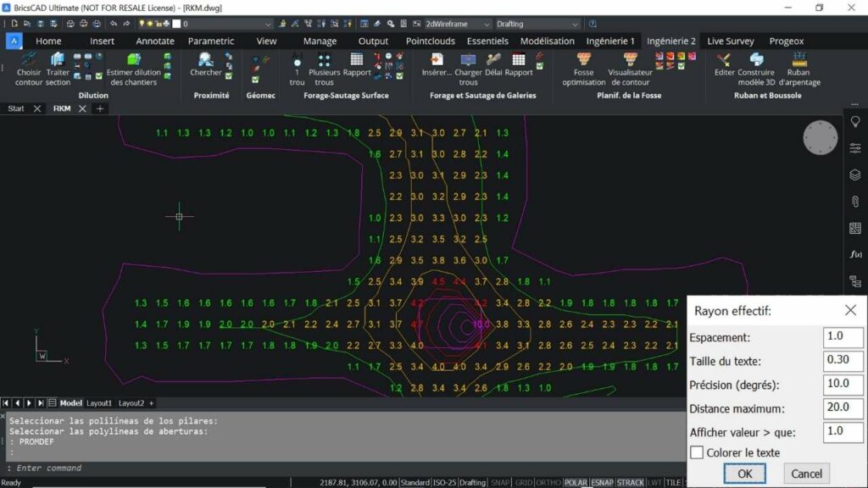Toggle ORTHO mode in status bar
Screen dimensions: 868x488
click(x=548, y=482)
